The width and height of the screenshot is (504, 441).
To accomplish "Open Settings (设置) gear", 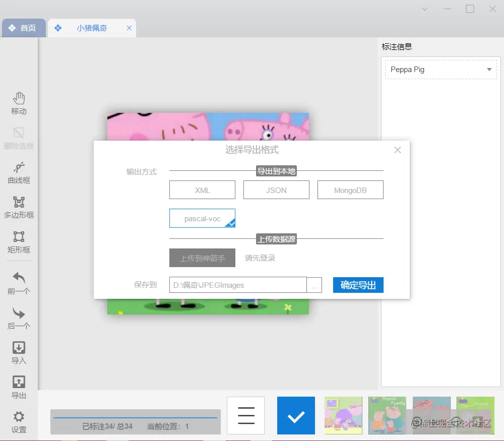I will pyautogui.click(x=19, y=422).
